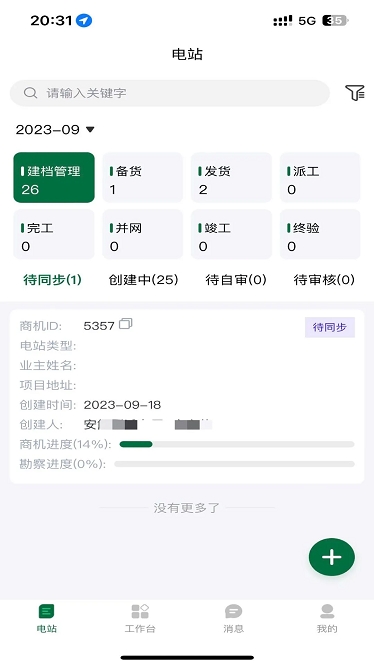Click the 待同步 status badge
Screen dimensions: 374x666
tap(330, 327)
